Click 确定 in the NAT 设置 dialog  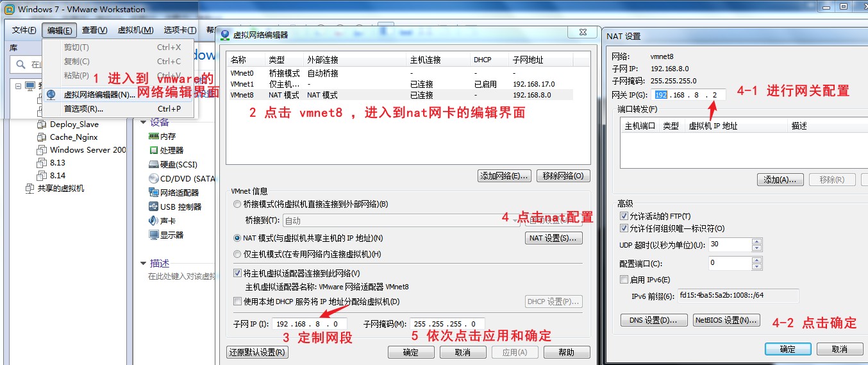[x=788, y=349]
